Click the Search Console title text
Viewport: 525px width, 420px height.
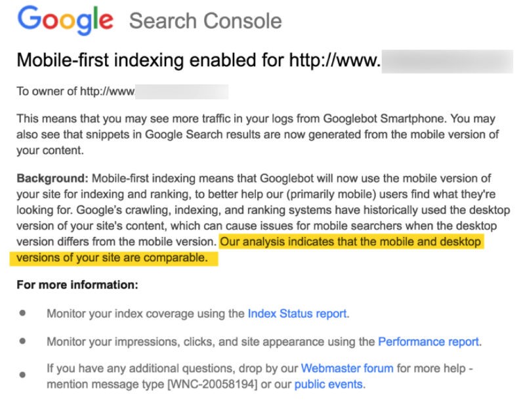pyautogui.click(x=205, y=21)
